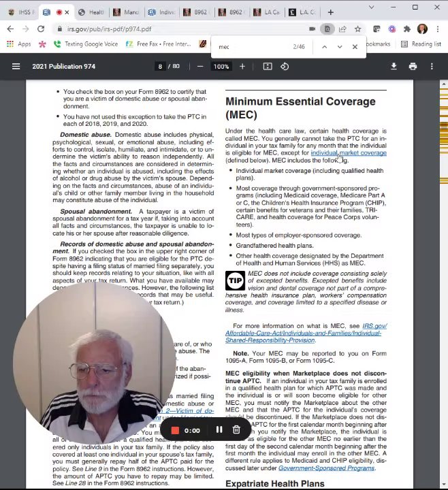Go to next find result
The height and width of the screenshot is (490, 448).
pyautogui.click(x=340, y=47)
